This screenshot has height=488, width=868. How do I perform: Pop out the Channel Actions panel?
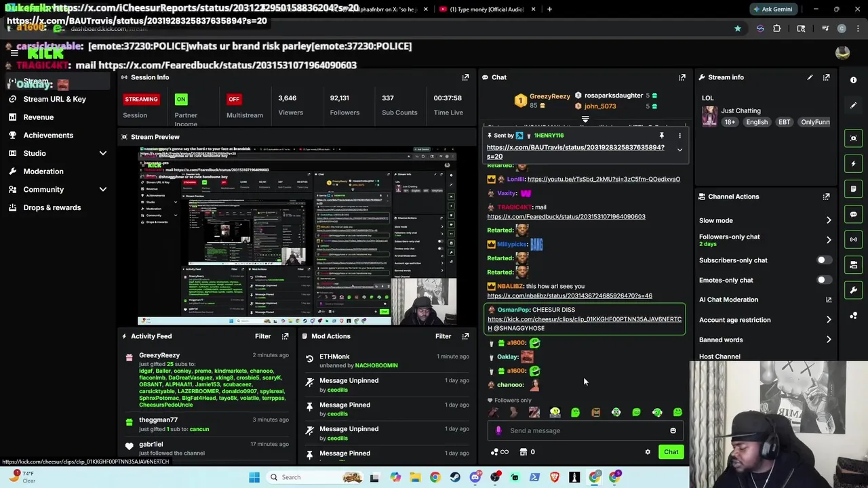(826, 197)
